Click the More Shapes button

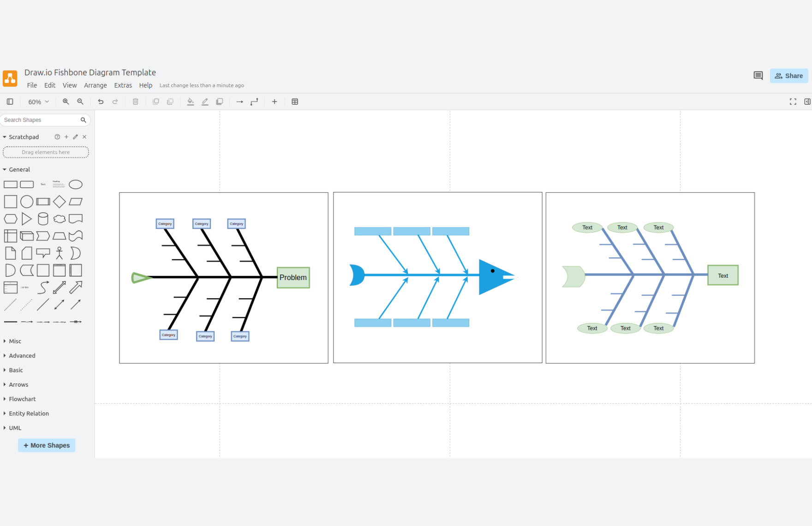pyautogui.click(x=47, y=445)
